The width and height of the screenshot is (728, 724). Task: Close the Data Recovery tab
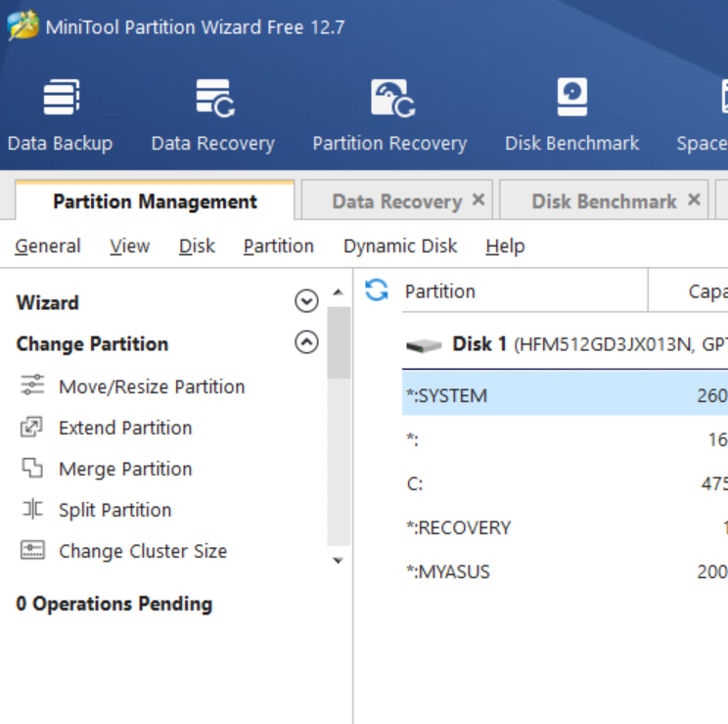(x=478, y=200)
